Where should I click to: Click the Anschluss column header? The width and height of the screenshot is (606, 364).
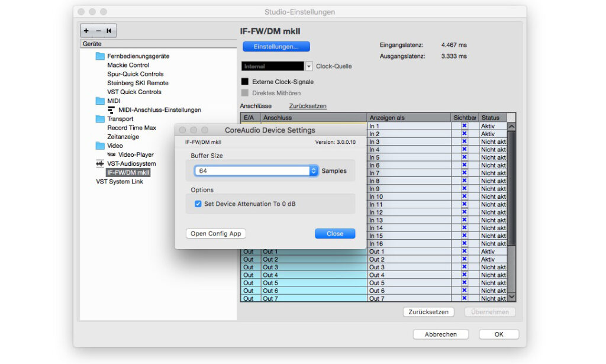coord(314,117)
